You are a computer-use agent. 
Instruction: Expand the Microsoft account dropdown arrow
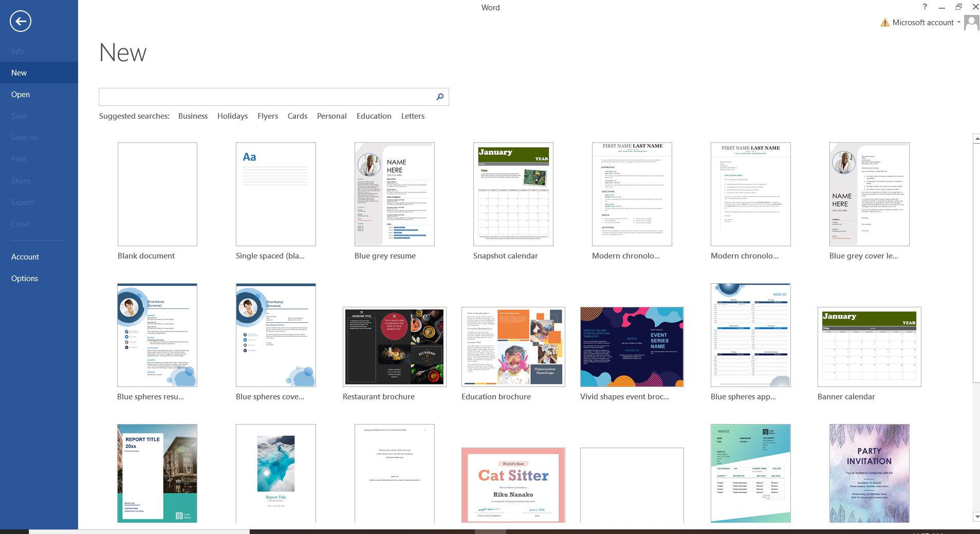coord(959,22)
